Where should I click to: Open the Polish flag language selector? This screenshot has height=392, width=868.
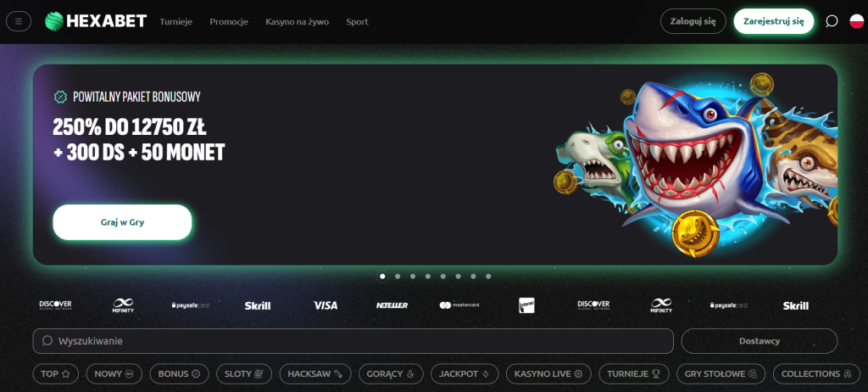pos(856,21)
